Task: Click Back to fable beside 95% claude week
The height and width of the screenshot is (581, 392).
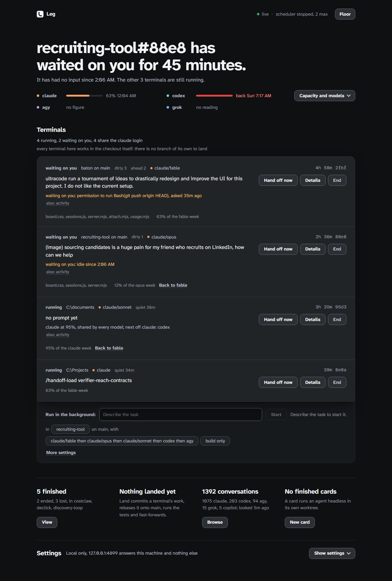Action: pos(109,348)
